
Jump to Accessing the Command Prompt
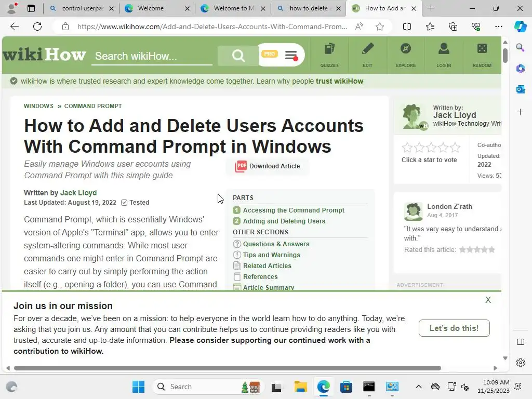pos(294,210)
